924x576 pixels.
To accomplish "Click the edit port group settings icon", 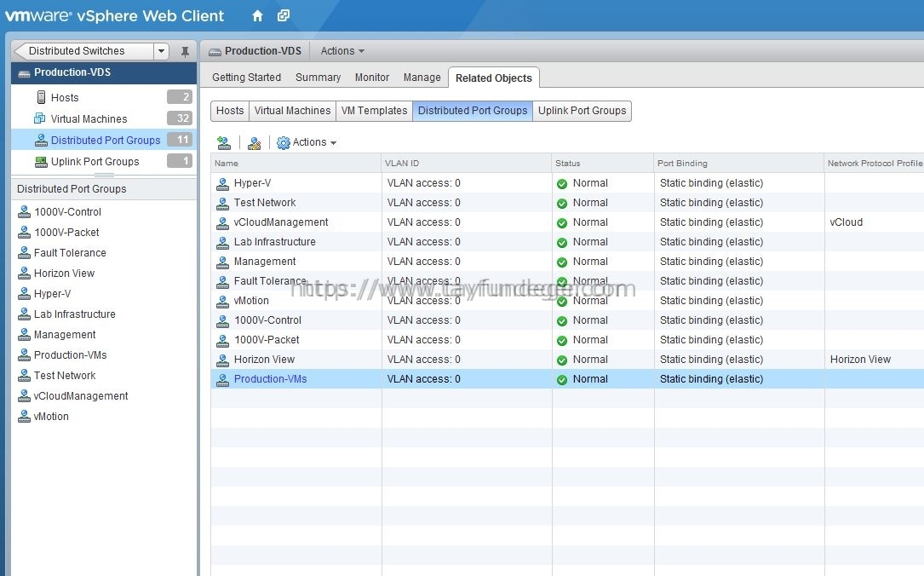I will (255, 142).
